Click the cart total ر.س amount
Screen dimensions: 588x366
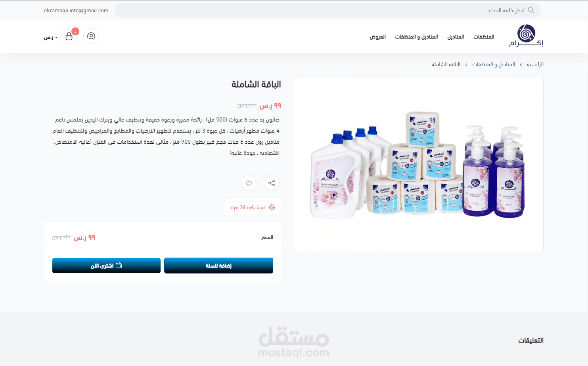pos(50,37)
